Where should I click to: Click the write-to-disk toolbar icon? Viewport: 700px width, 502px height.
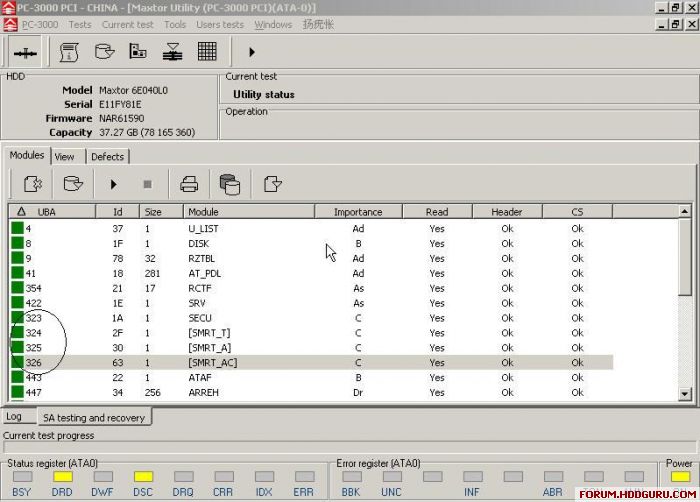click(x=172, y=52)
